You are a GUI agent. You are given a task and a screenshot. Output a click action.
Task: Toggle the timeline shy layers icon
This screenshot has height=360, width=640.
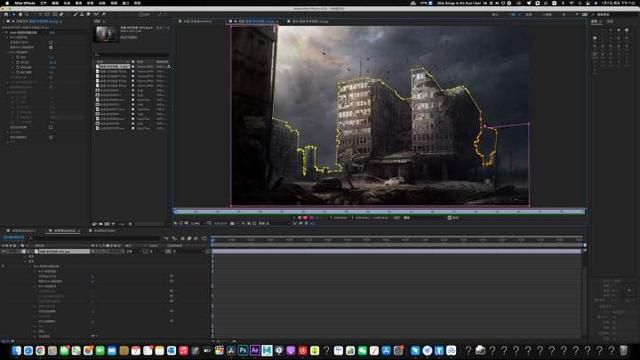(x=182, y=238)
